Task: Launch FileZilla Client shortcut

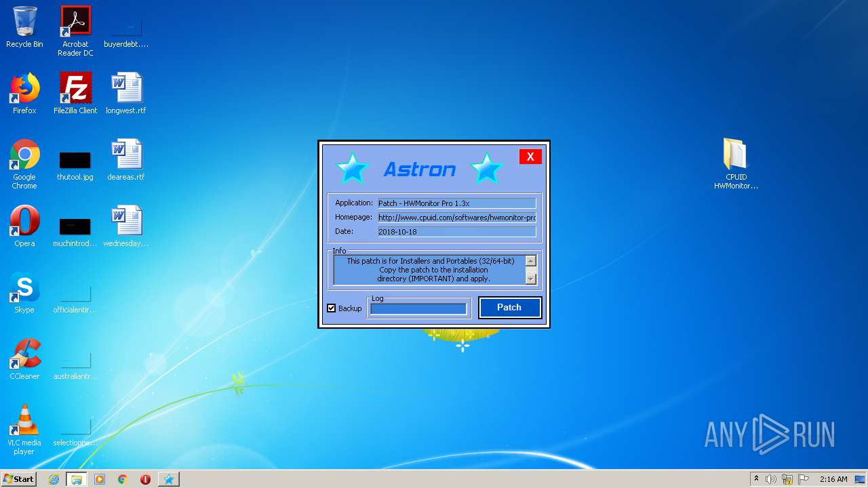Action: click(75, 94)
